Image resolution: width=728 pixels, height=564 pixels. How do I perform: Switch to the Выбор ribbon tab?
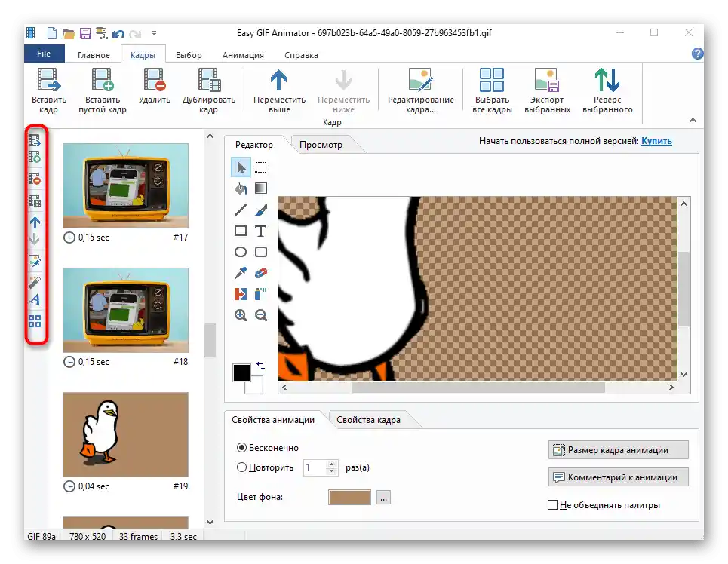coord(189,55)
